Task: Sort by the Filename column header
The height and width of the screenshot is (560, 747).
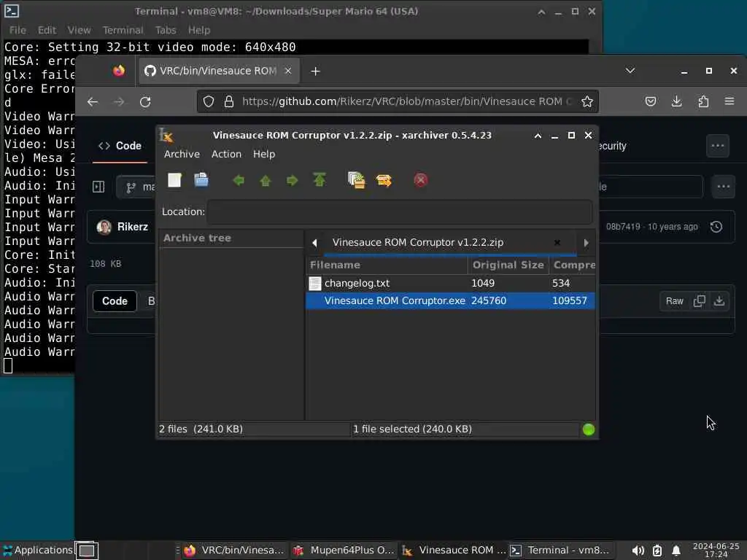Action: 387,265
